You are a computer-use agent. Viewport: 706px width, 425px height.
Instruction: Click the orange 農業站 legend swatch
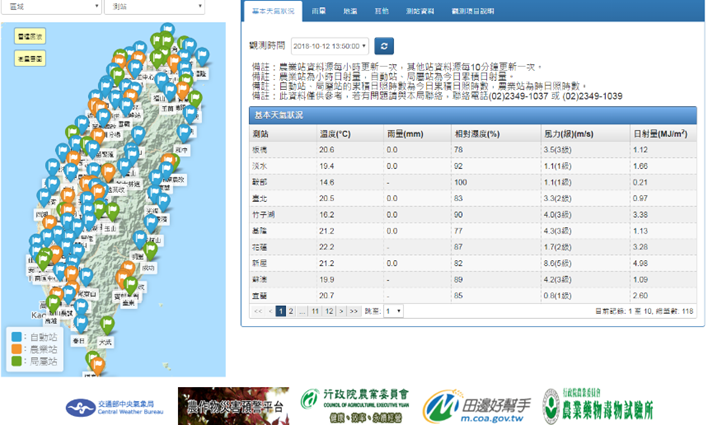17,349
